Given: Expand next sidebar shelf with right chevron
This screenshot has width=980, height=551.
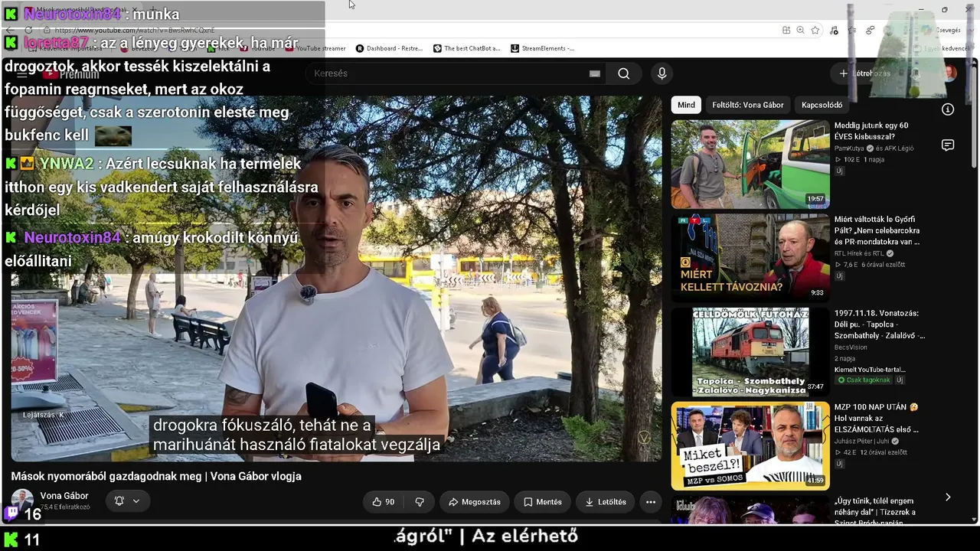Looking at the screenshot, I should [948, 497].
